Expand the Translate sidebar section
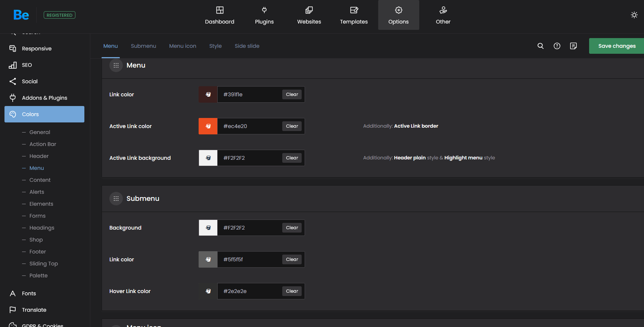Screen dimensions: 644x327 click(x=44, y=310)
